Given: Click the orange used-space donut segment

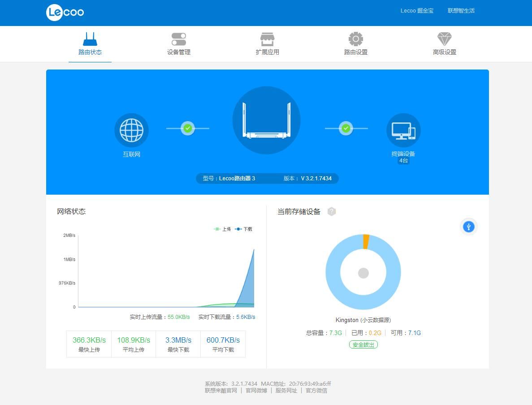Looking at the screenshot, I should click(366, 242).
